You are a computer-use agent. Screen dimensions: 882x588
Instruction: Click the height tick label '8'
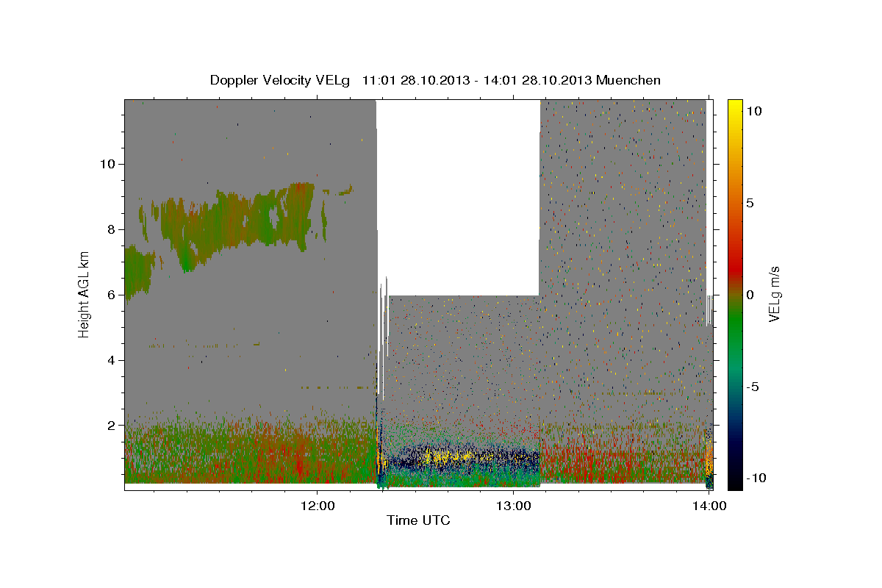(x=112, y=229)
